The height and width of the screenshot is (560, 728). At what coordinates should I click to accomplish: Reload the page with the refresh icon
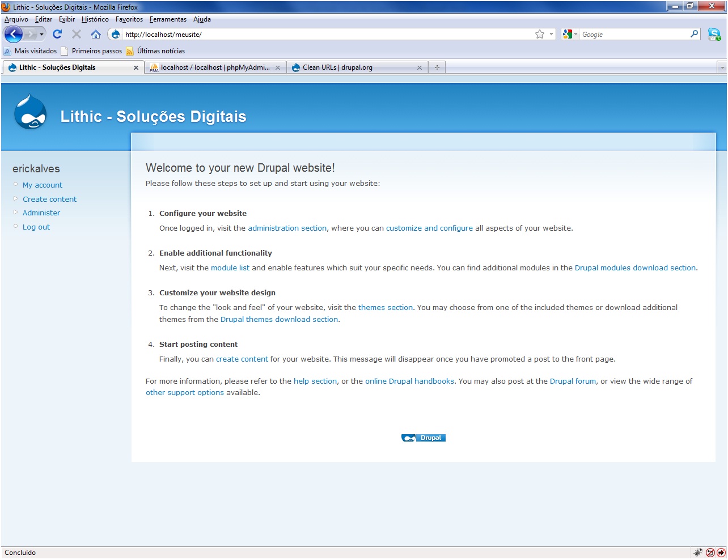[57, 35]
